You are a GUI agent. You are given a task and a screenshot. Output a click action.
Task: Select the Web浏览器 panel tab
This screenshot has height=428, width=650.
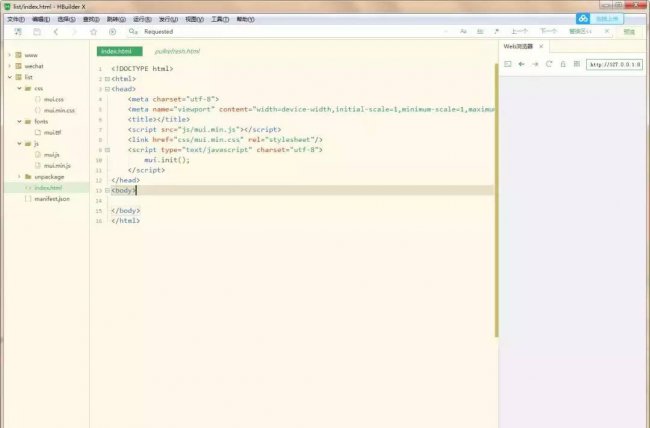click(518, 46)
